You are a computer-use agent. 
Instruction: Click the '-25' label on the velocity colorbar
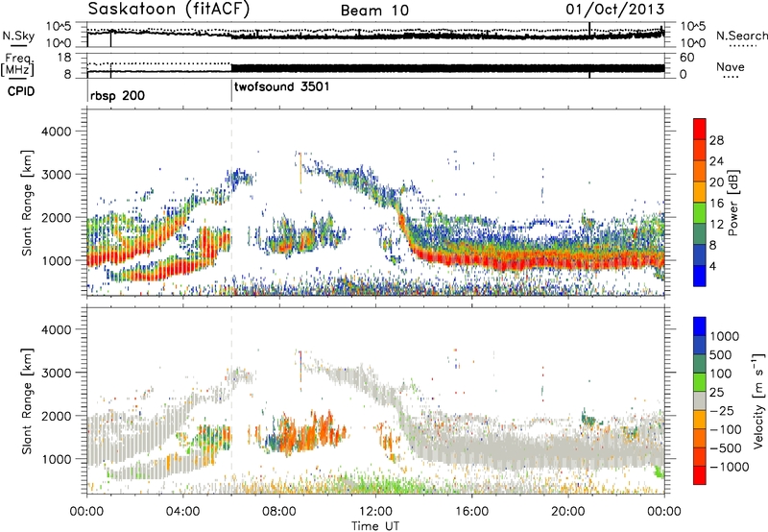722,411
